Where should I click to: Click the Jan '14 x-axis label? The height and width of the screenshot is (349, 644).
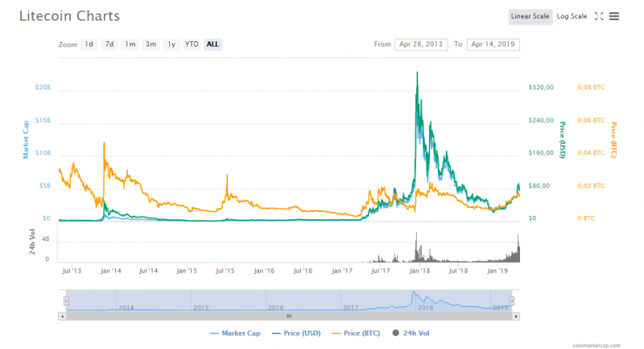point(111,271)
